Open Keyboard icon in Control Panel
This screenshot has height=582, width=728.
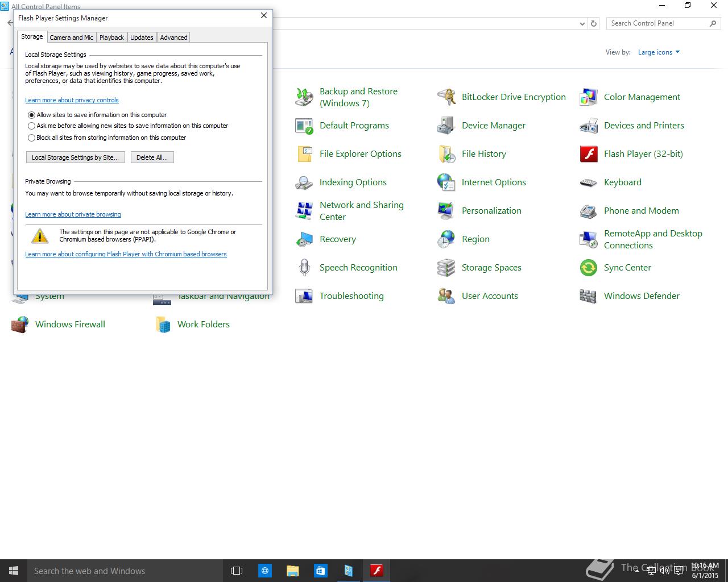pyautogui.click(x=589, y=182)
